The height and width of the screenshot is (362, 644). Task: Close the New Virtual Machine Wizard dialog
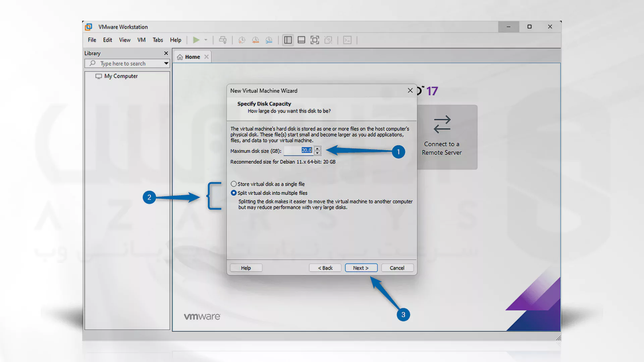point(410,90)
